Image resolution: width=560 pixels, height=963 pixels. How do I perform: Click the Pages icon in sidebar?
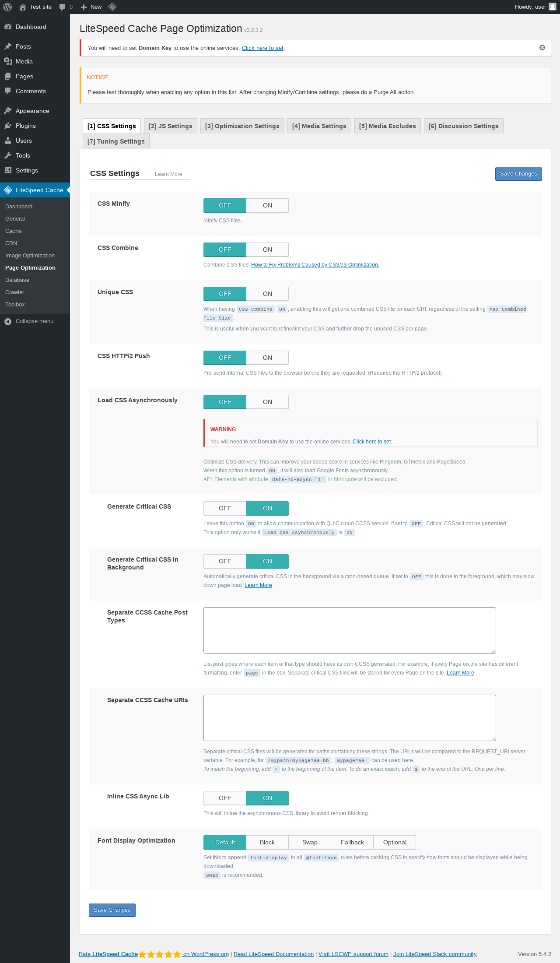point(8,76)
